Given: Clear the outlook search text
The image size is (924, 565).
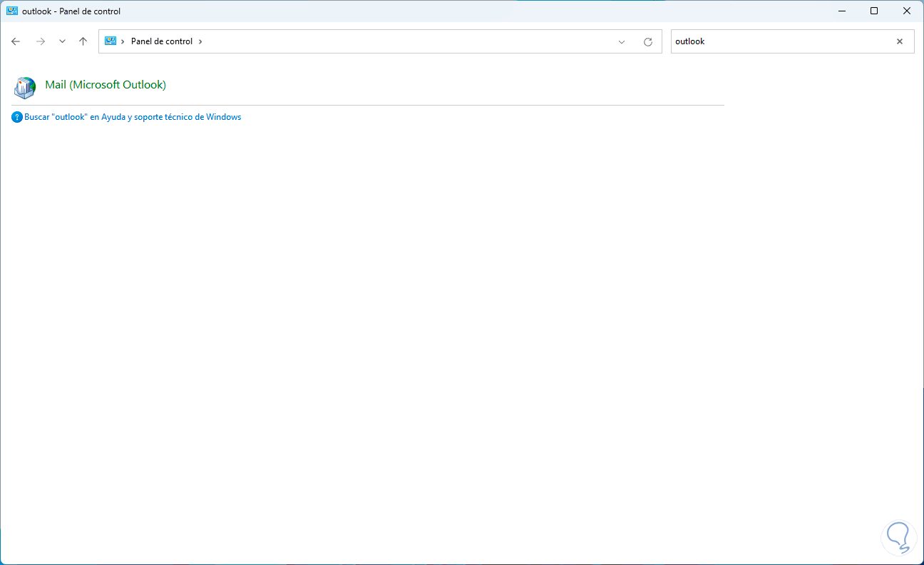Looking at the screenshot, I should pos(900,41).
